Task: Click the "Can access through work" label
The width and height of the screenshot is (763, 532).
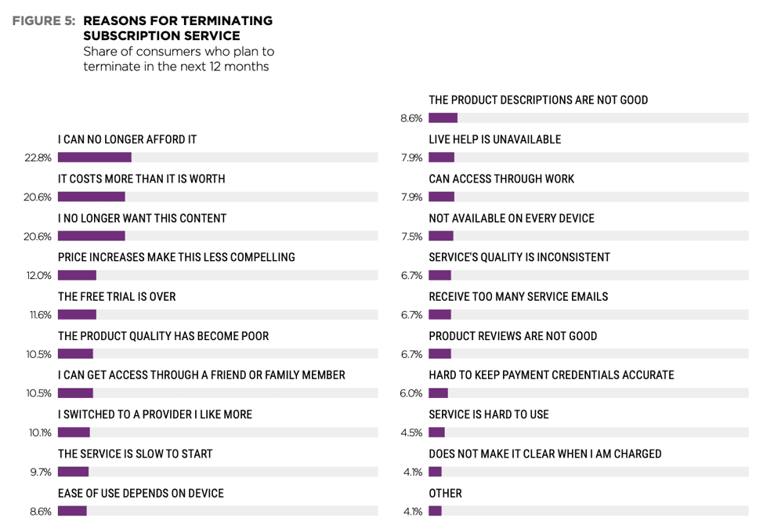Action: point(501,179)
